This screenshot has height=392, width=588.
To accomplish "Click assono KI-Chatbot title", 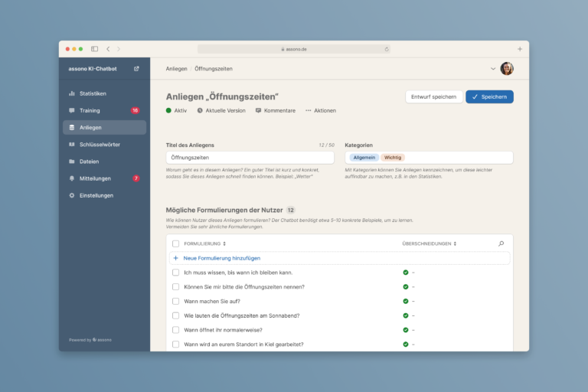I will pos(93,69).
